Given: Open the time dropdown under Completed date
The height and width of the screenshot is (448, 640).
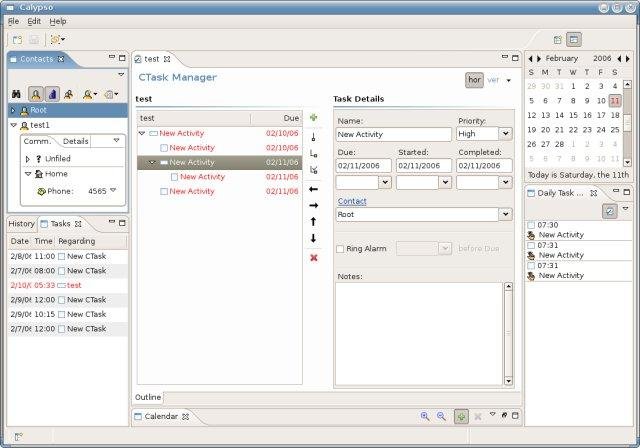Looking at the screenshot, I should 505,182.
